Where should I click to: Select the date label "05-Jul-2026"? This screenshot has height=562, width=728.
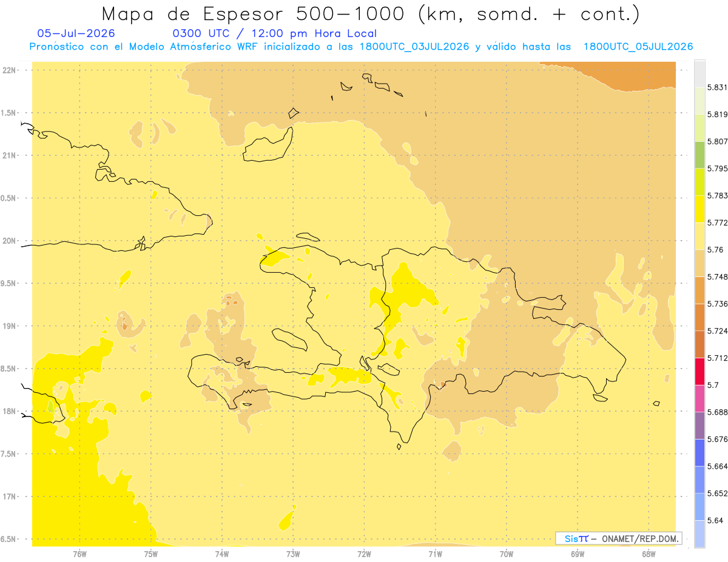76,34
